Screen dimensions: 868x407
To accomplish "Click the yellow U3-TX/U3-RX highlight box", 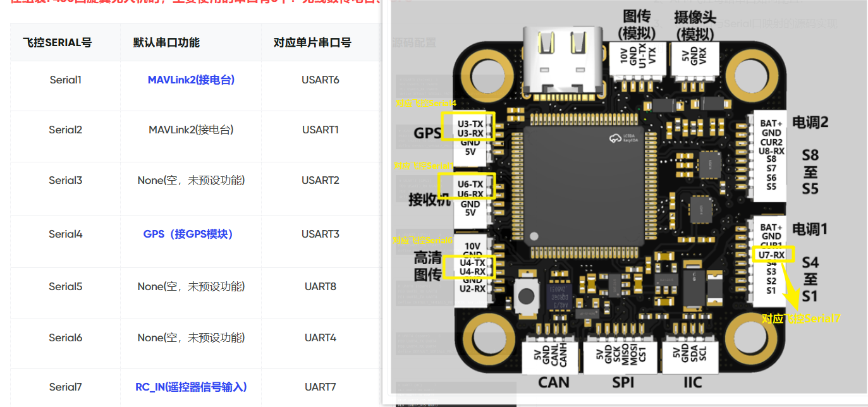I will pyautogui.click(x=468, y=126).
